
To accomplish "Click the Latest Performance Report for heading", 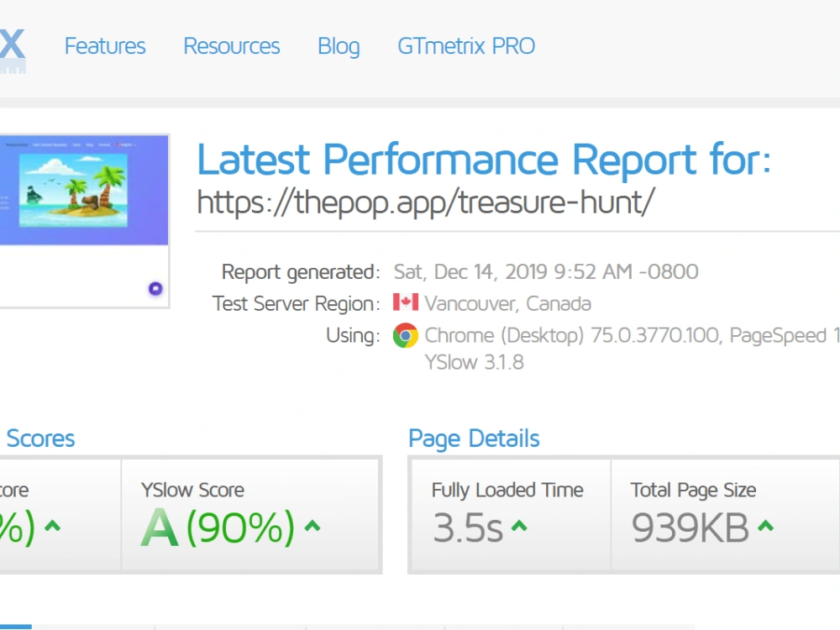I will (484, 160).
